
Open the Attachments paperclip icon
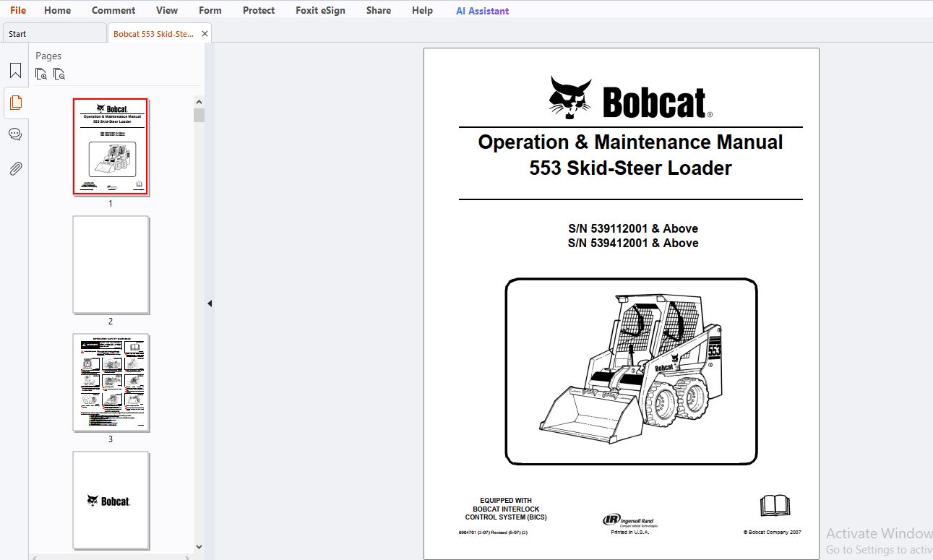tap(15, 168)
